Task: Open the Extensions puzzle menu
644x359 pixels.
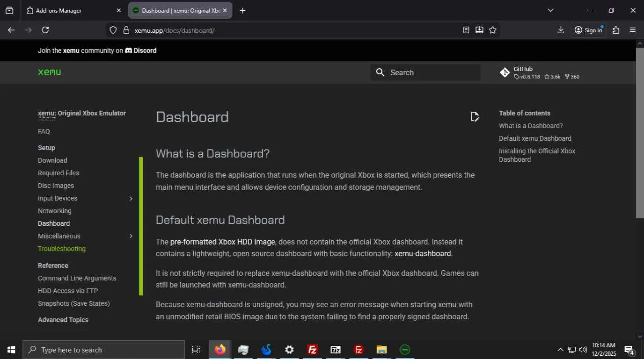Action: click(616, 30)
